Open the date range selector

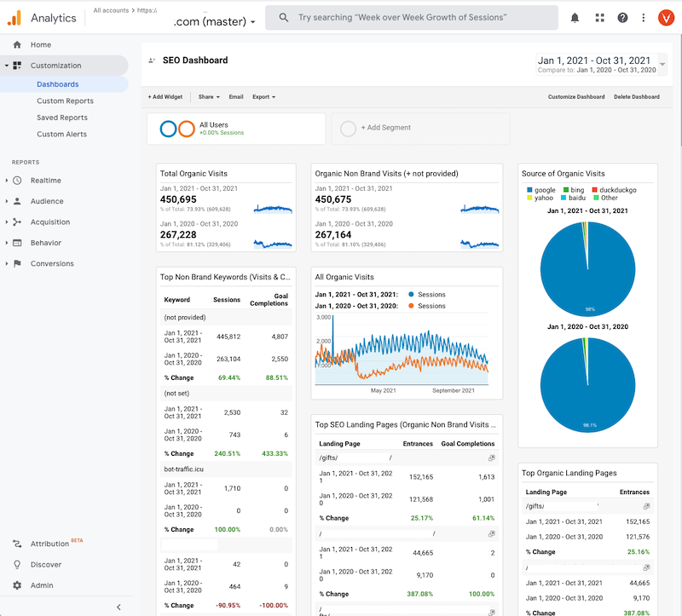(x=596, y=62)
